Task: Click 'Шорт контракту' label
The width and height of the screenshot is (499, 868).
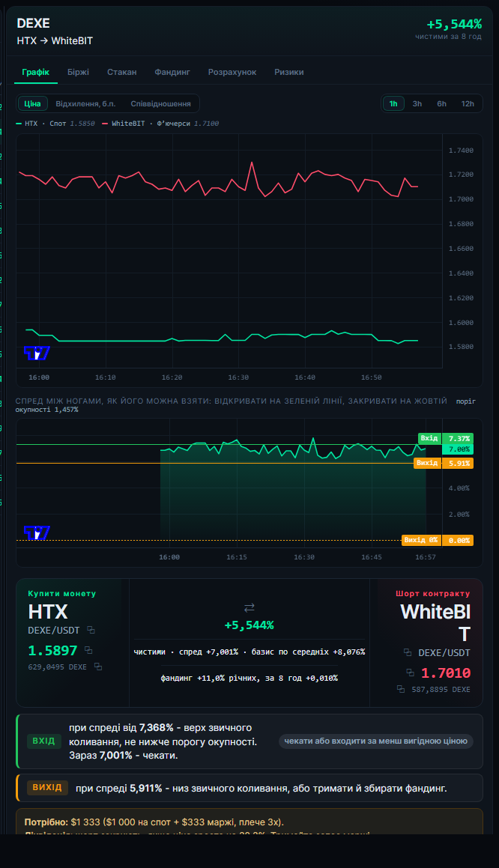Action: 432,593
